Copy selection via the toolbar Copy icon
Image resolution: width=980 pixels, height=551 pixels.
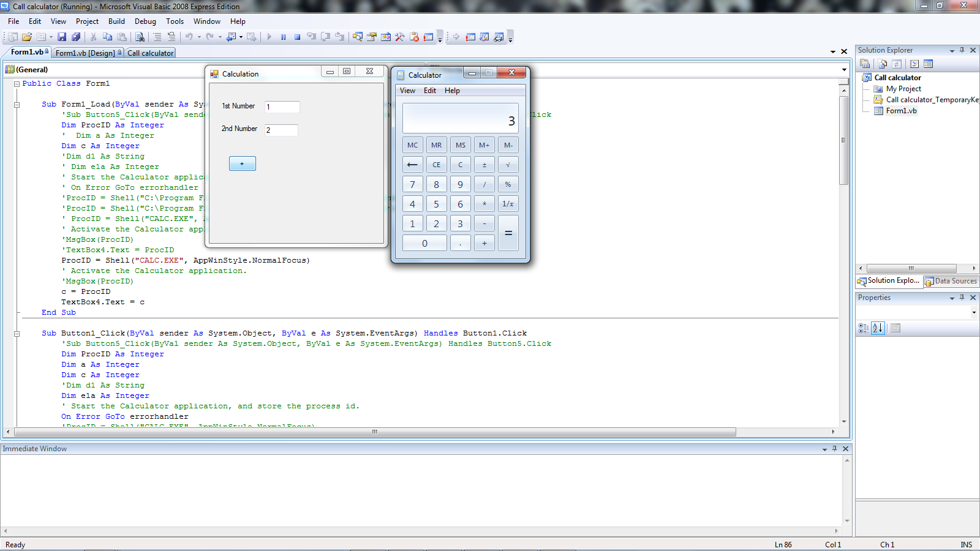point(108,37)
